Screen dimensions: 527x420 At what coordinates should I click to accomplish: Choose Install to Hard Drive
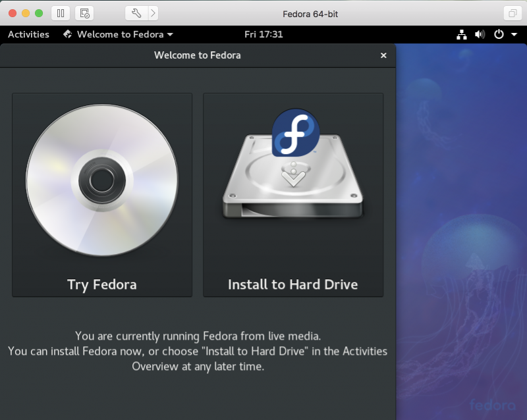[x=292, y=284]
